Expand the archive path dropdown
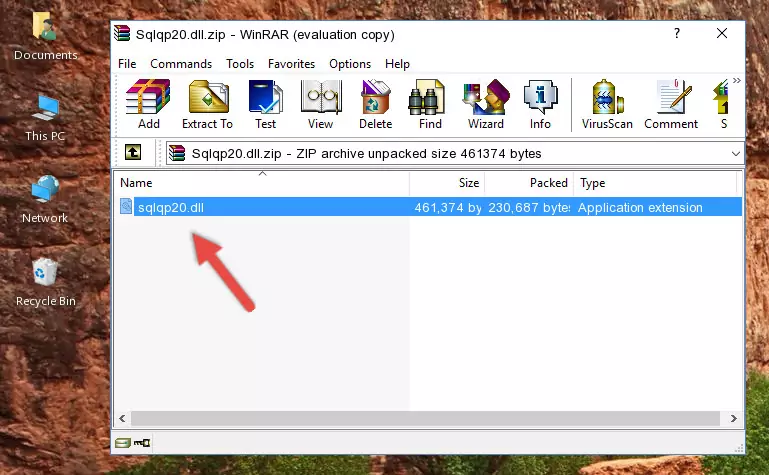Screen dimensions: 769x475 736,153
